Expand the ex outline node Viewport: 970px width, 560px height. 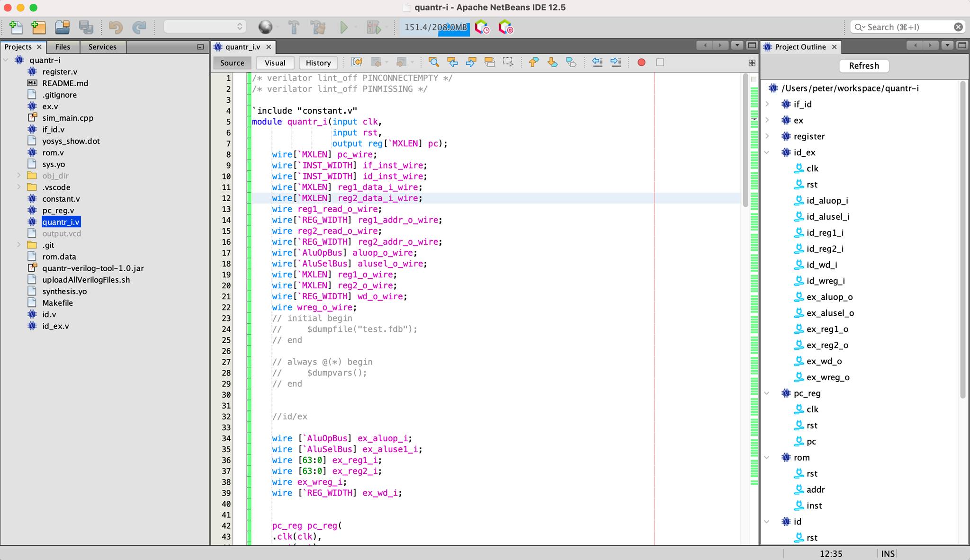(x=768, y=120)
